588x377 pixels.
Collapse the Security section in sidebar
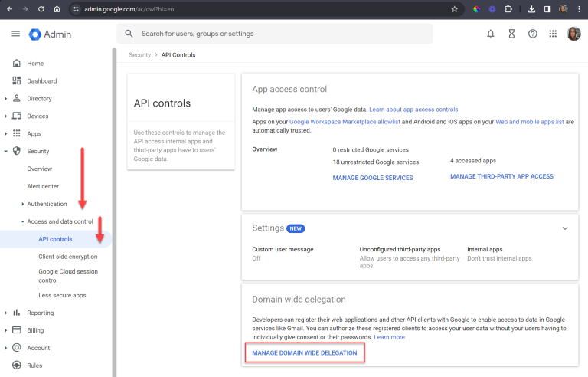pos(6,152)
